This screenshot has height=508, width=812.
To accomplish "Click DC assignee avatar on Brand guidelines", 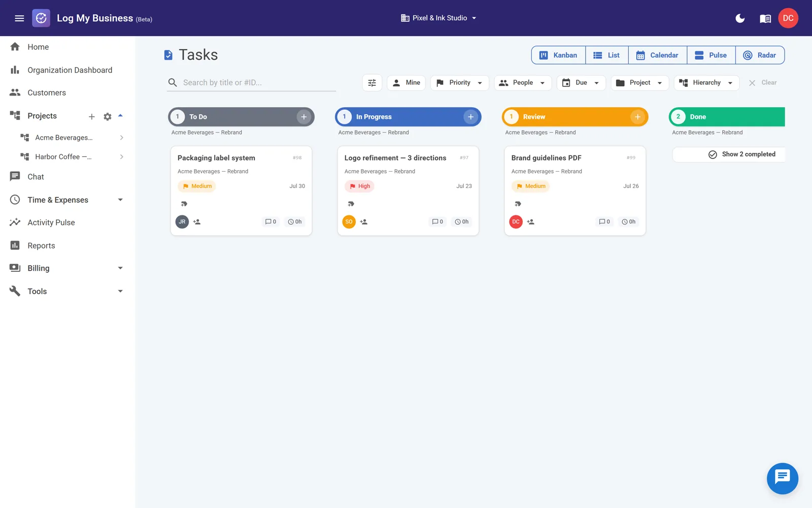I will point(516,222).
